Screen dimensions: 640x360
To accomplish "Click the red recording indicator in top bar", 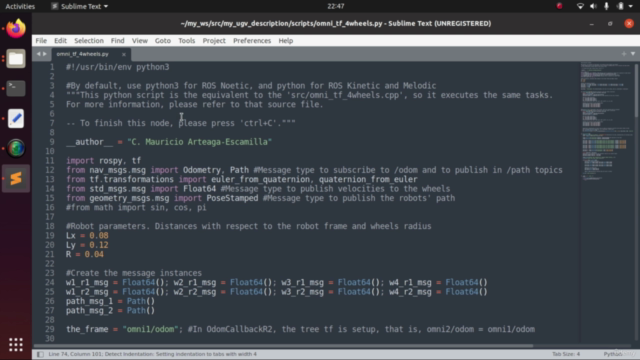I will pyautogui.click(x=560, y=6).
